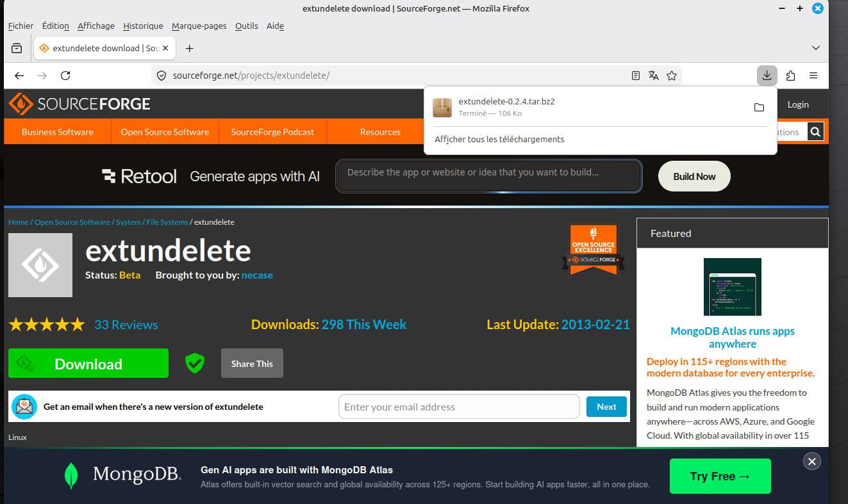Open Open Source Software nav tab
Image resolution: width=848 pixels, height=504 pixels.
click(165, 132)
